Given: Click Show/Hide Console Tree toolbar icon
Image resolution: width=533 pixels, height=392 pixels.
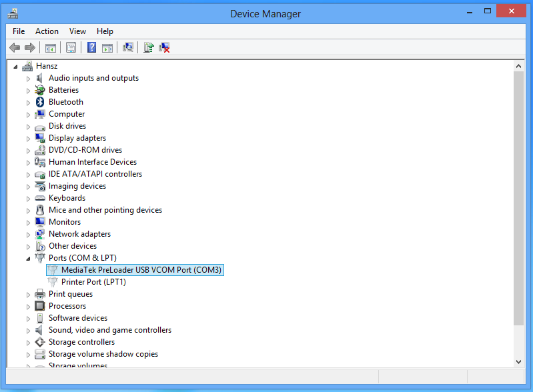Looking at the screenshot, I should (x=51, y=47).
